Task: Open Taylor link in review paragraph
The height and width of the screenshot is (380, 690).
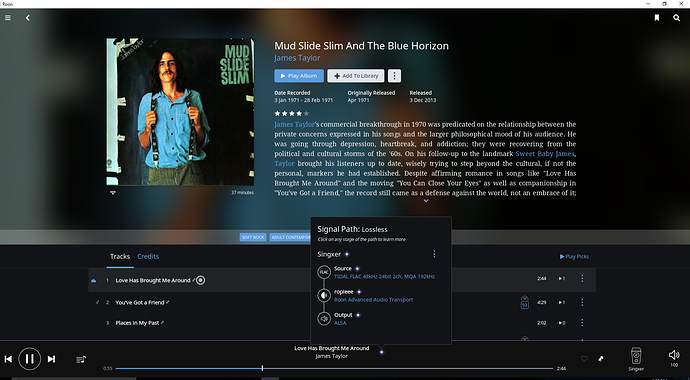Action: point(284,163)
